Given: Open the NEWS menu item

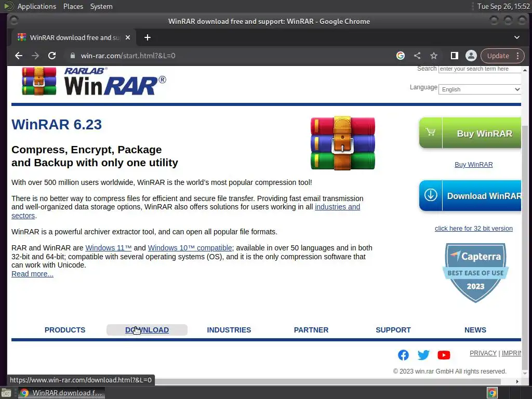Looking at the screenshot, I should [475, 330].
